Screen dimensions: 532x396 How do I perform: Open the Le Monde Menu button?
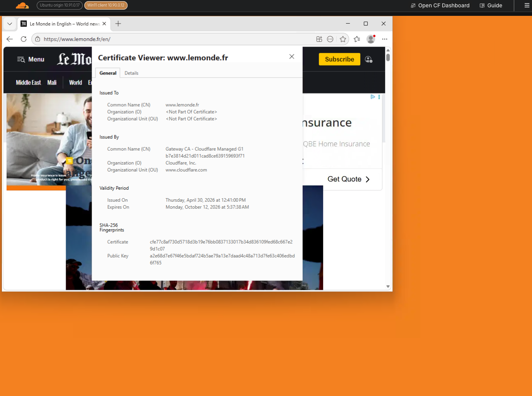coord(31,59)
